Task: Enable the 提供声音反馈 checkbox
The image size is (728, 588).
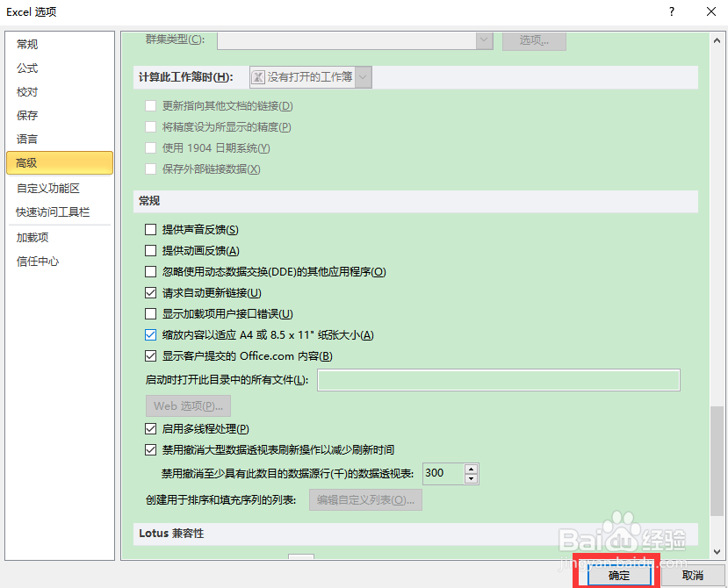Action: pos(150,229)
